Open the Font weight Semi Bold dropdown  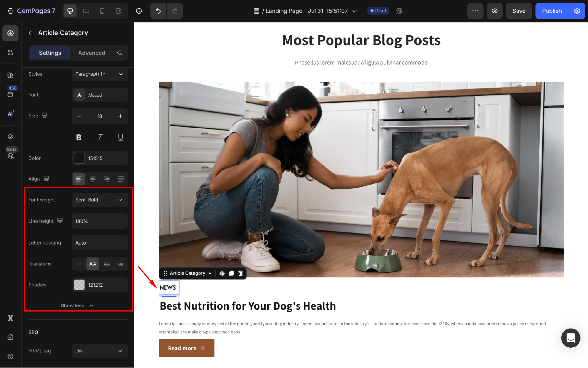point(100,200)
